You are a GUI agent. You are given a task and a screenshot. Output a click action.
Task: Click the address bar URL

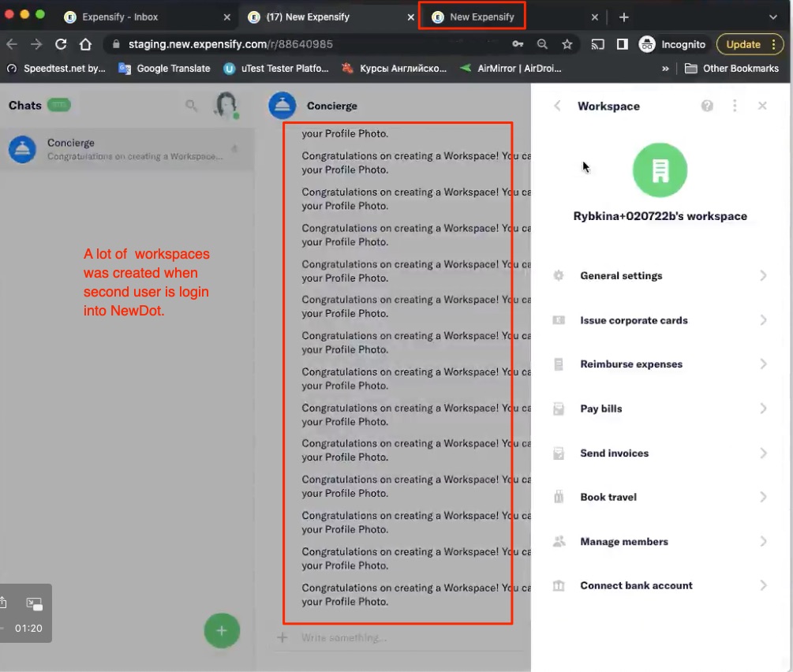(230, 44)
